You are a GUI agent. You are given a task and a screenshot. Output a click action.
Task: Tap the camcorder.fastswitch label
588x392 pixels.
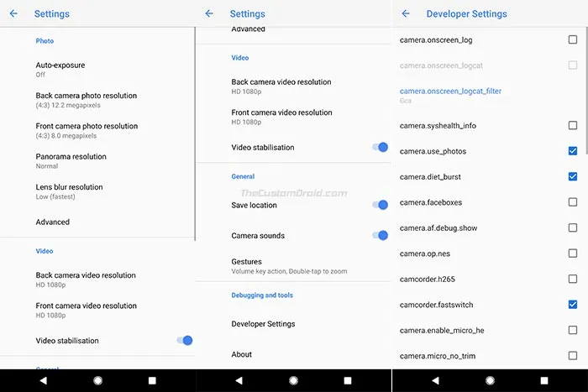(436, 305)
